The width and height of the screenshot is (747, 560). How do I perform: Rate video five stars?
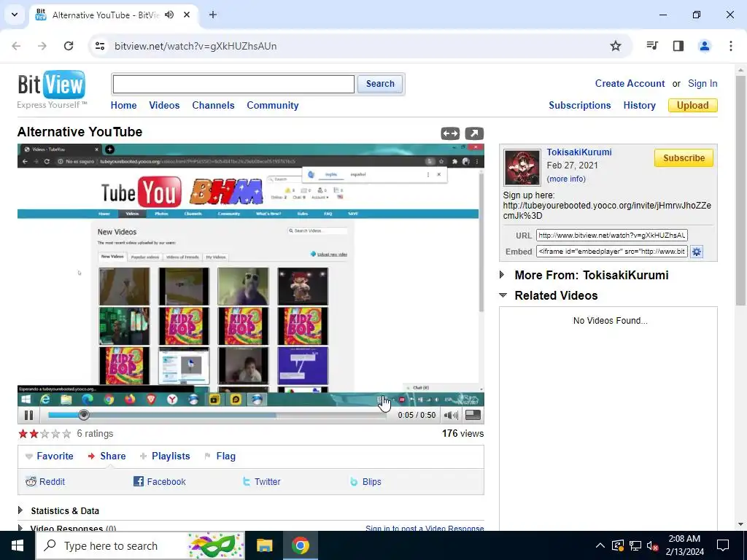[x=66, y=433]
